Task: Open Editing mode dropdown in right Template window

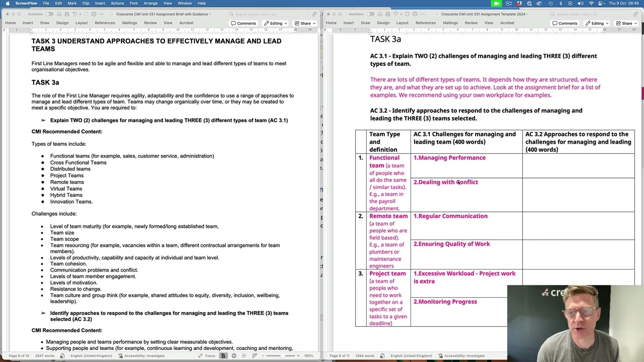Action: [597, 23]
